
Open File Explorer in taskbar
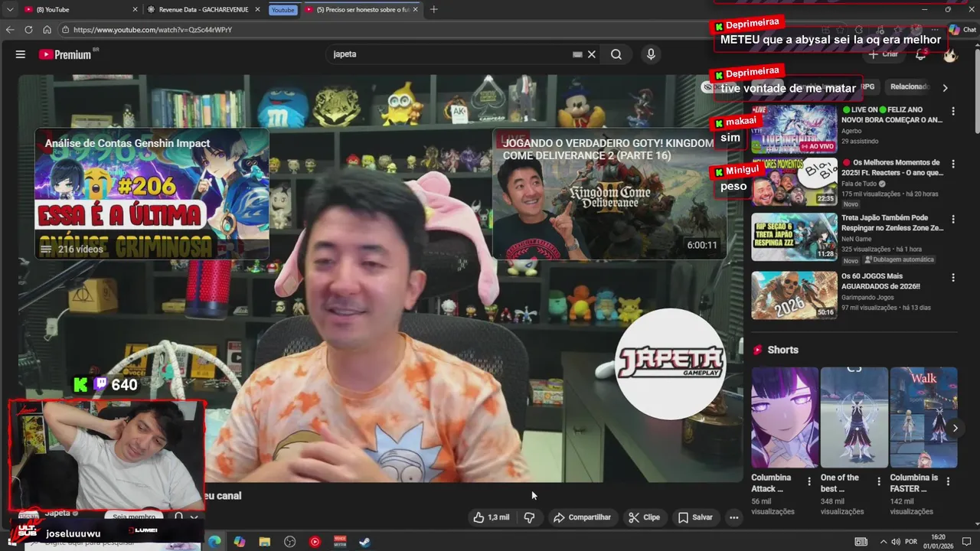[265, 542]
